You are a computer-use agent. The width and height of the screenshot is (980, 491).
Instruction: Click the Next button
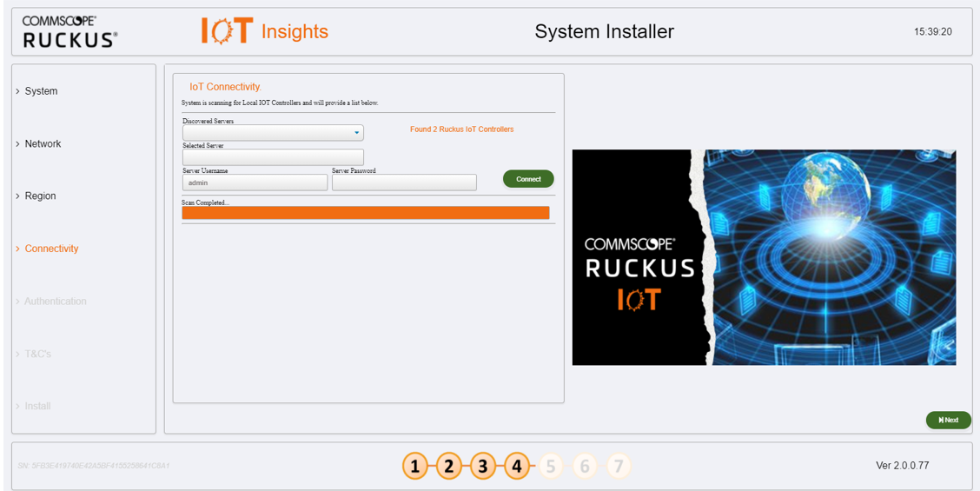[x=948, y=421]
